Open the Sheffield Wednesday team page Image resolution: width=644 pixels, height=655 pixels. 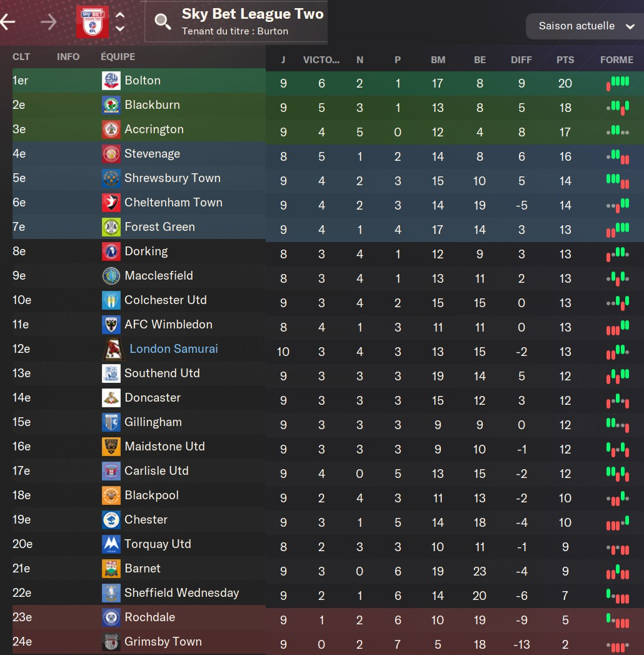click(x=181, y=593)
